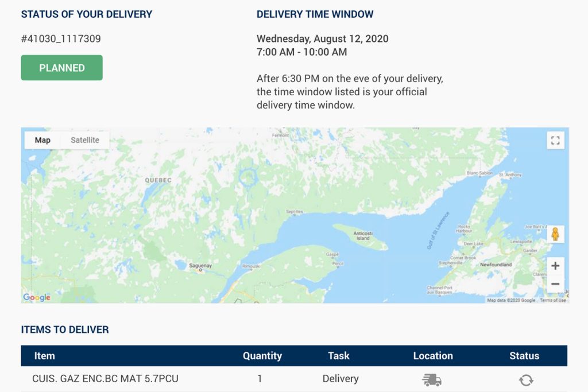Select the Map view tab

(42, 140)
